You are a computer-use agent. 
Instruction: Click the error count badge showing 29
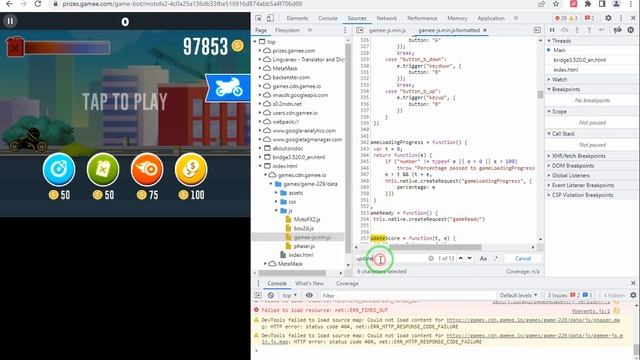(560, 18)
